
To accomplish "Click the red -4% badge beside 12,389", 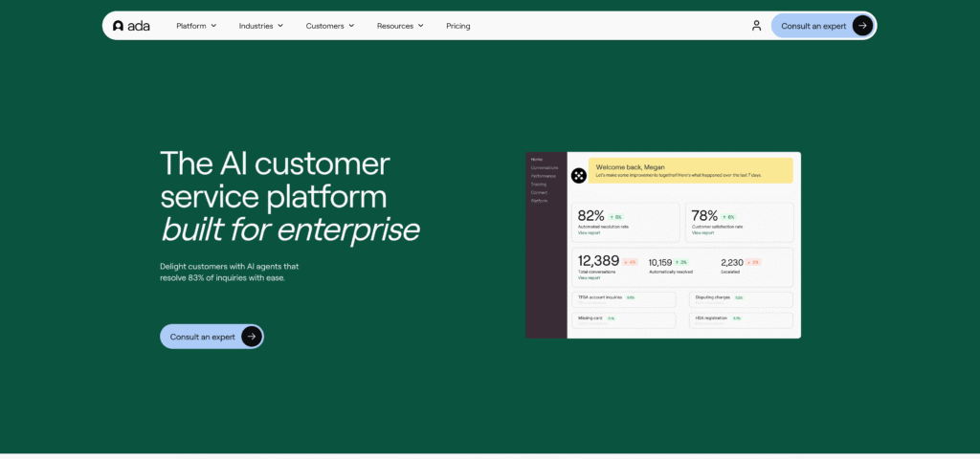I will coord(630,262).
